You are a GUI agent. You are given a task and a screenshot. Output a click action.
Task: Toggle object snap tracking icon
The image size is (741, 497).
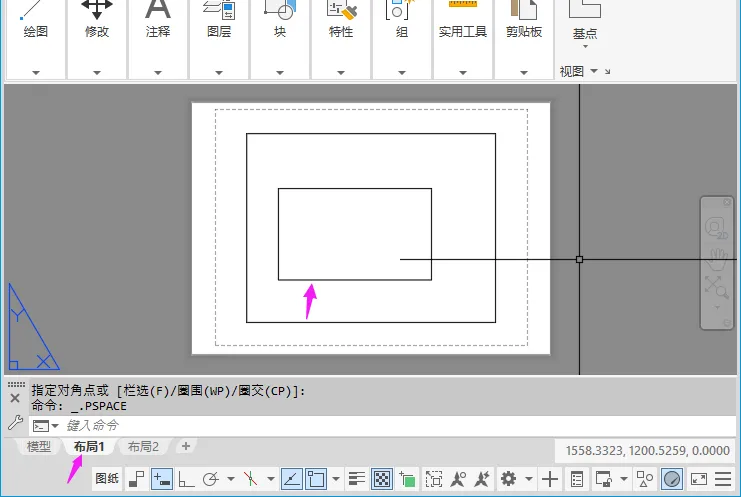(x=292, y=479)
